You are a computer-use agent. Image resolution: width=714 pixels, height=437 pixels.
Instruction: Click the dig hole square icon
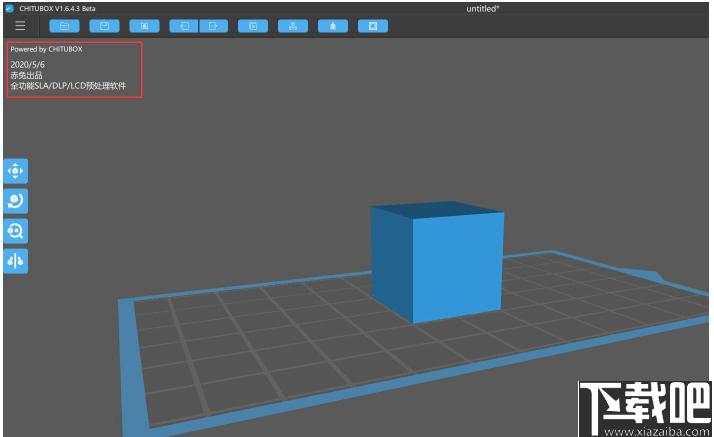coord(373,26)
